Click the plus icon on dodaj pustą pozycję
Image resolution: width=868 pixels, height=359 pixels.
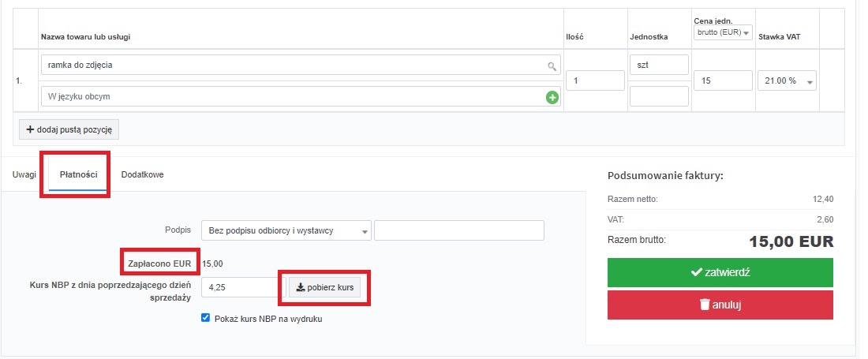[x=31, y=129]
